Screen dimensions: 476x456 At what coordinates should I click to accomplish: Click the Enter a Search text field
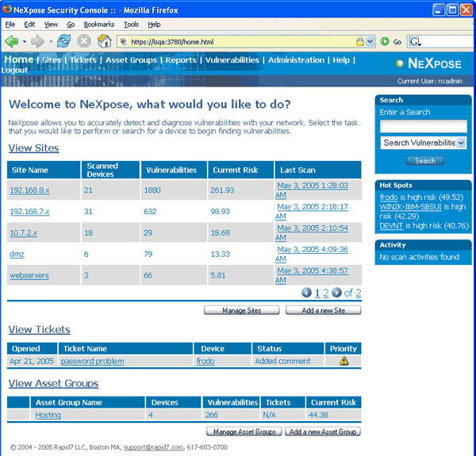[x=423, y=126]
